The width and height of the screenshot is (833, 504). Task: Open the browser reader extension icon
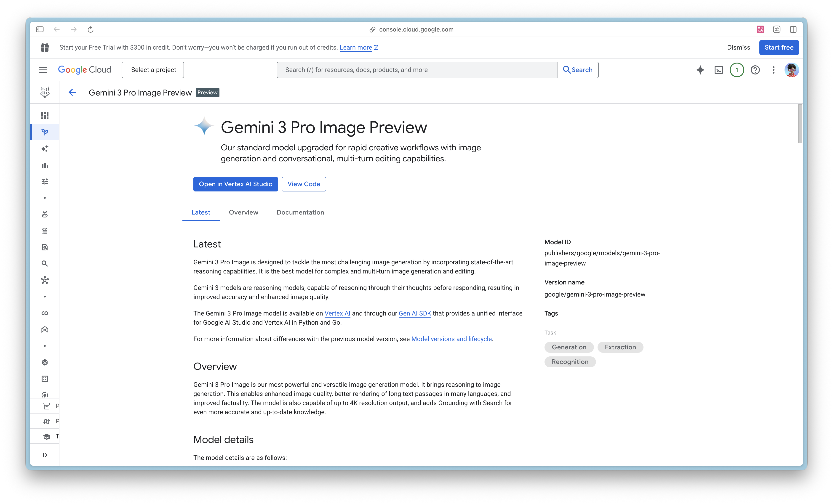[777, 29]
